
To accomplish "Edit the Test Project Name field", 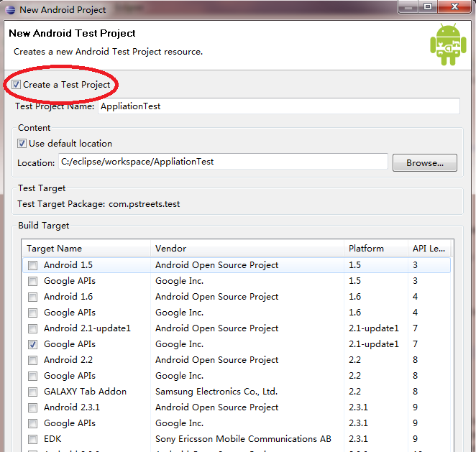I will click(279, 106).
